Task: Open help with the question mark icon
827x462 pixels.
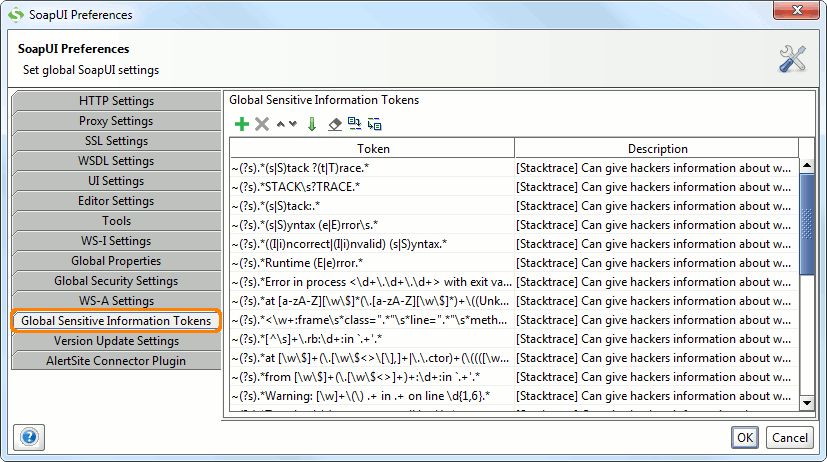Action: coord(29,437)
